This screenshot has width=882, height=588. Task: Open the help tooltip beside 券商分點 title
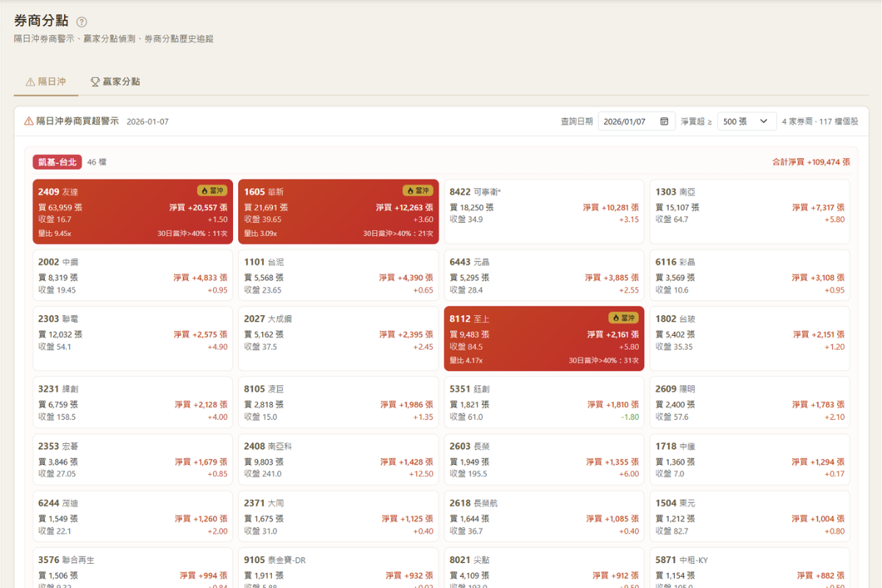(81, 21)
